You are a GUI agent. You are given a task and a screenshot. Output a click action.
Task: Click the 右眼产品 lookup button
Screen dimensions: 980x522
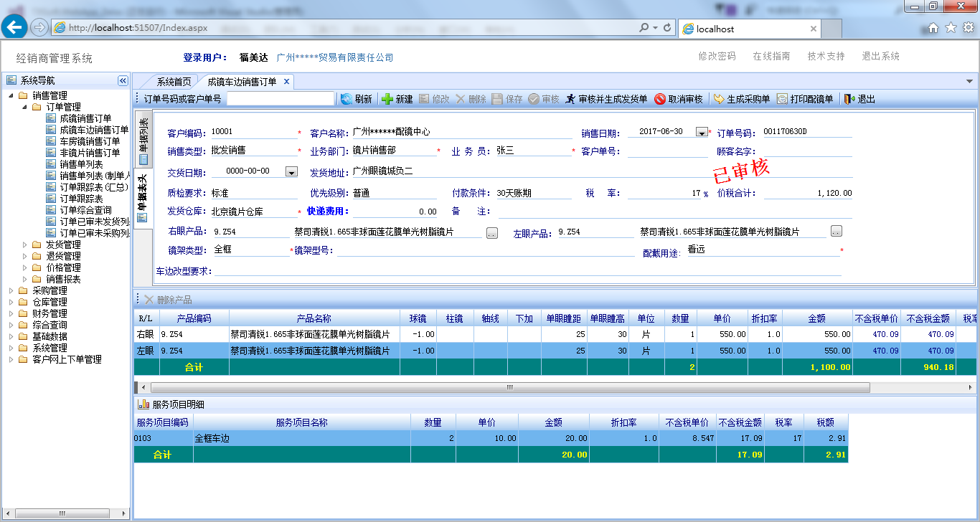tap(491, 233)
